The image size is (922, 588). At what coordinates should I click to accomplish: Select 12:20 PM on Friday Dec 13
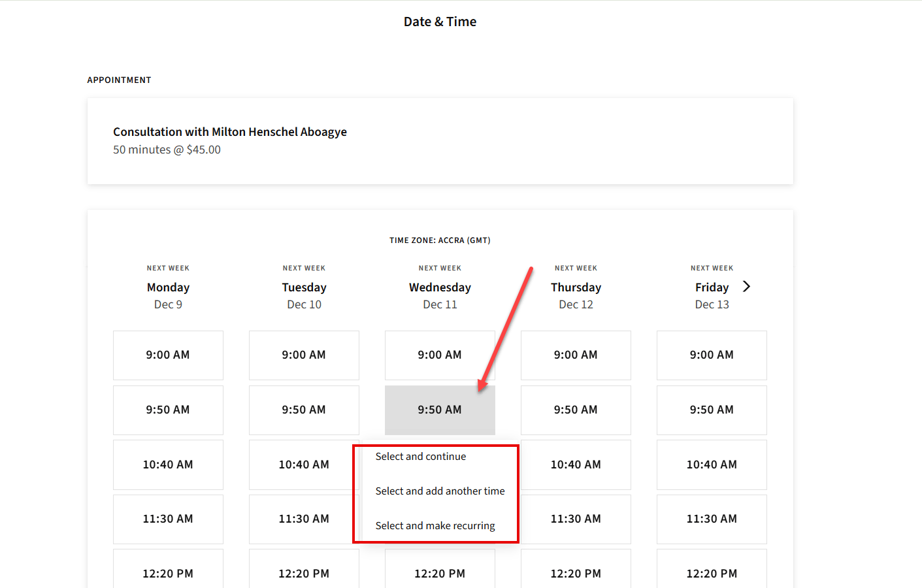[x=712, y=573]
